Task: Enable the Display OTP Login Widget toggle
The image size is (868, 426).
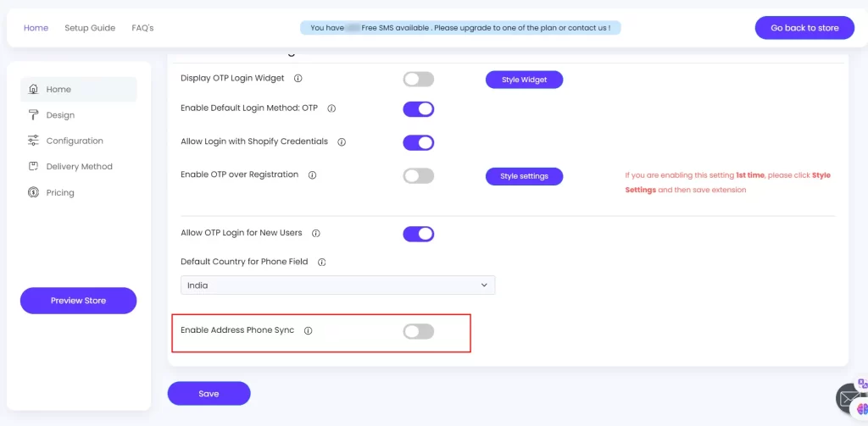Action: point(418,79)
